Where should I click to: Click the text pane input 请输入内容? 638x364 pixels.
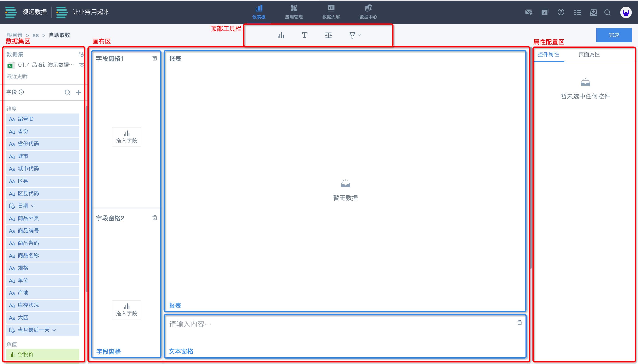[x=190, y=324]
